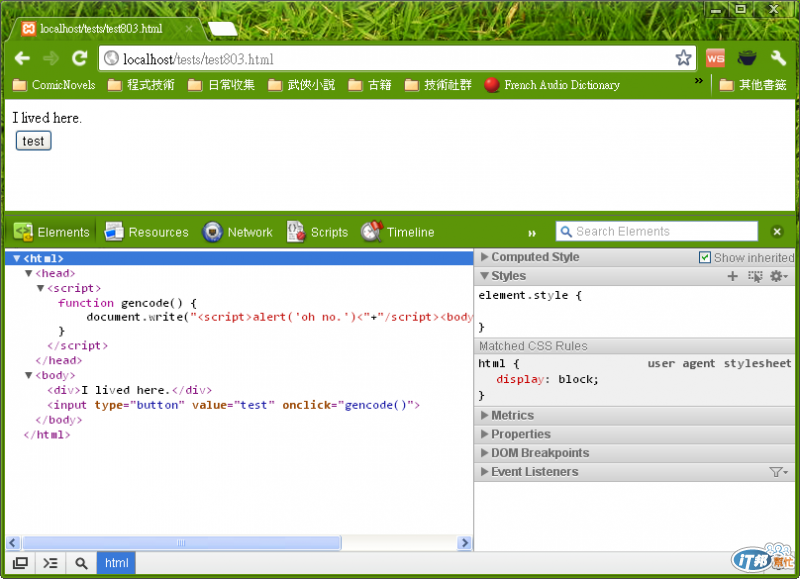Switch to the Network panel

(237, 232)
